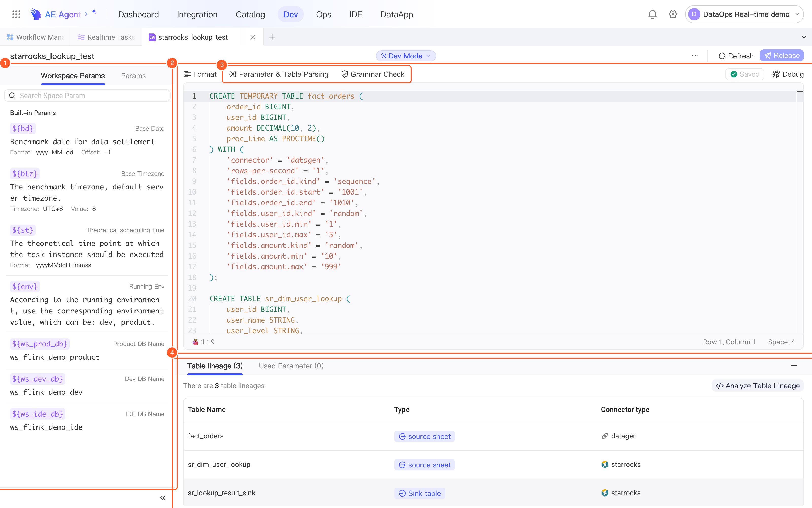Click the AI sparkle icon beside AE Agent
This screenshot has width=812, height=508.
click(95, 12)
